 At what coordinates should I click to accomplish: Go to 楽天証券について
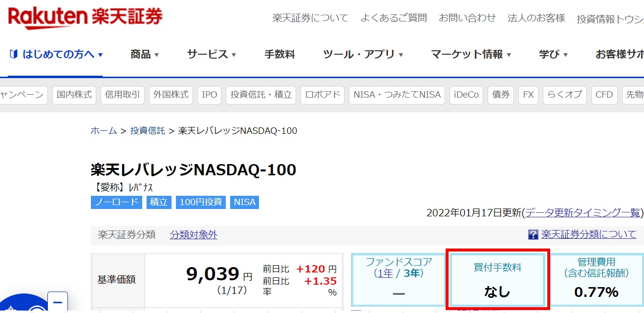point(310,18)
